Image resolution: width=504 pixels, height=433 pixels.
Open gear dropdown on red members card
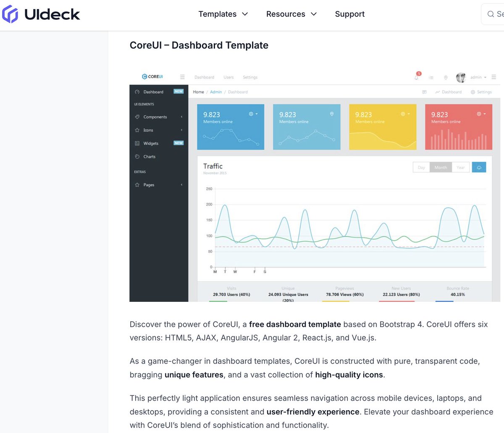point(481,114)
